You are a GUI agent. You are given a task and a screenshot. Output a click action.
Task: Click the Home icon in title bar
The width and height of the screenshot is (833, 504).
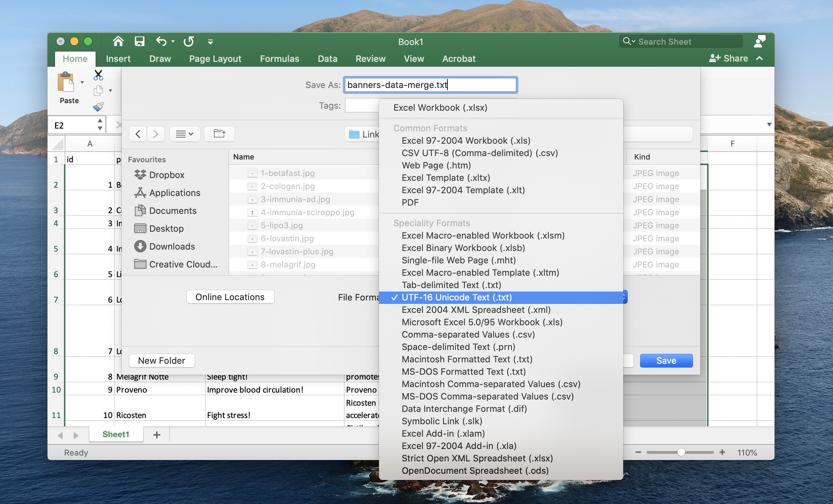118,42
